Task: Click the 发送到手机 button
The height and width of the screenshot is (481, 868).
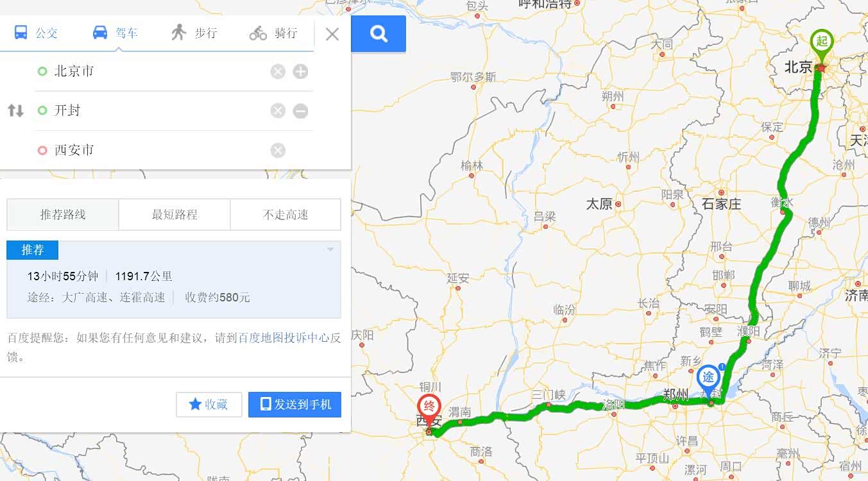Action: coord(294,405)
